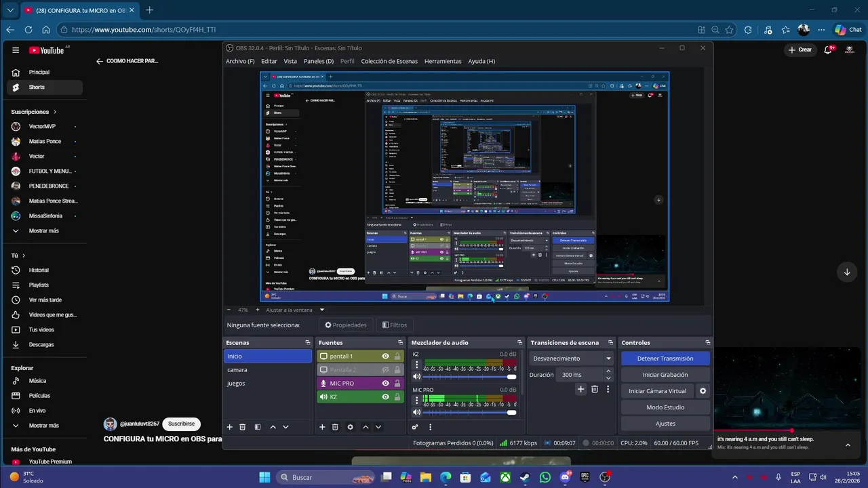Open Herramientas menu in OBS
This screenshot has height=488, width=868.
pyautogui.click(x=443, y=61)
